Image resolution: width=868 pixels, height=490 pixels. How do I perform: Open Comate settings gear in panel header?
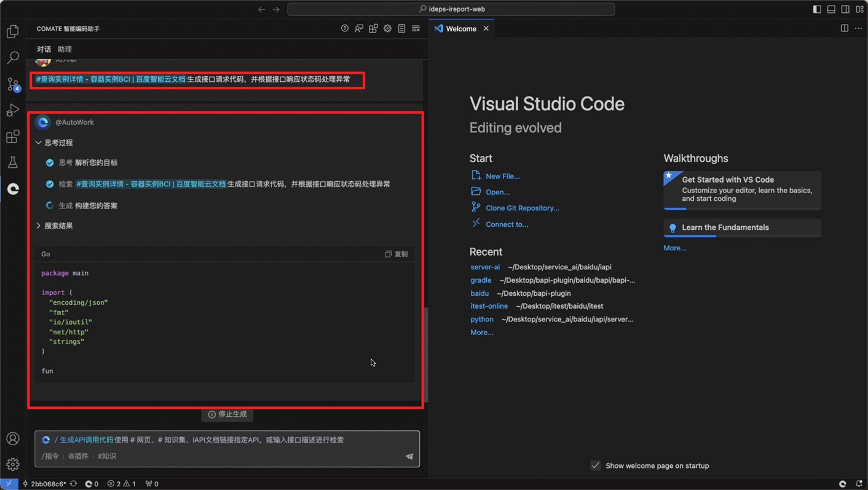(x=387, y=28)
